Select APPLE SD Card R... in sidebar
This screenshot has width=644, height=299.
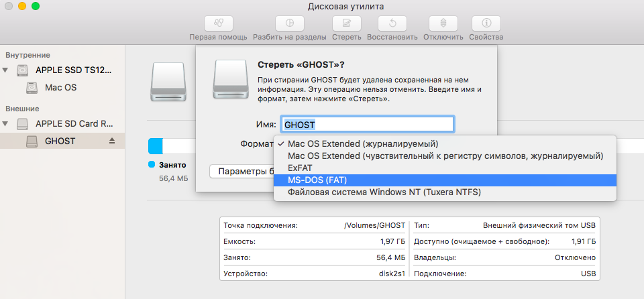[74, 123]
